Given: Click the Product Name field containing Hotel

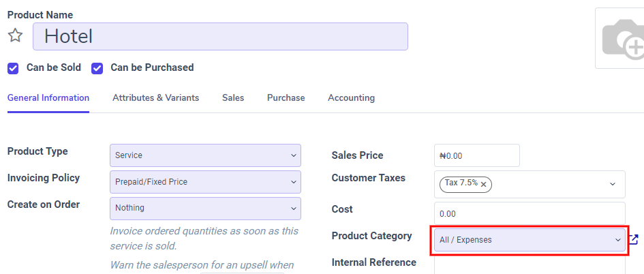Looking at the screenshot, I should (x=220, y=37).
